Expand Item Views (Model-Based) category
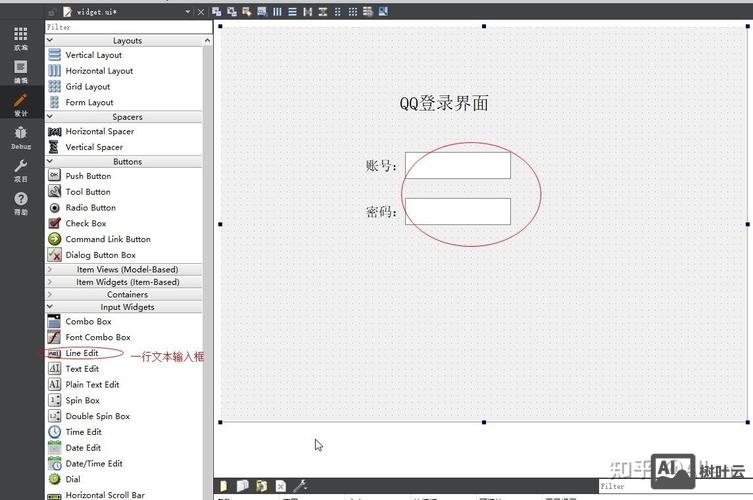 124,269
